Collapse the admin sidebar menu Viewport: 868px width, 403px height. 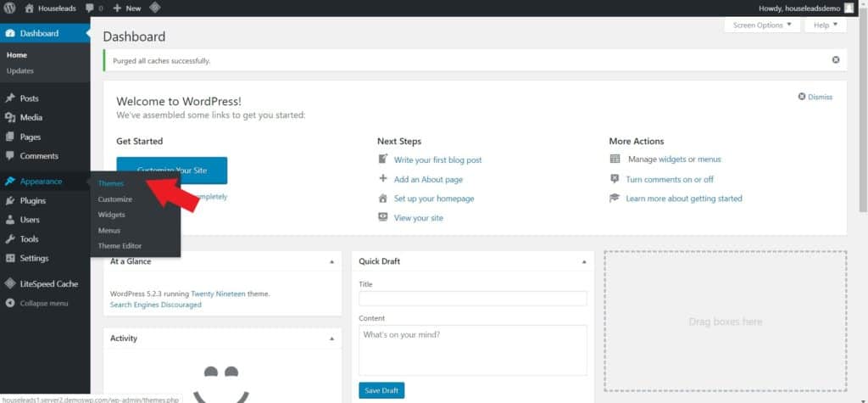click(x=45, y=303)
